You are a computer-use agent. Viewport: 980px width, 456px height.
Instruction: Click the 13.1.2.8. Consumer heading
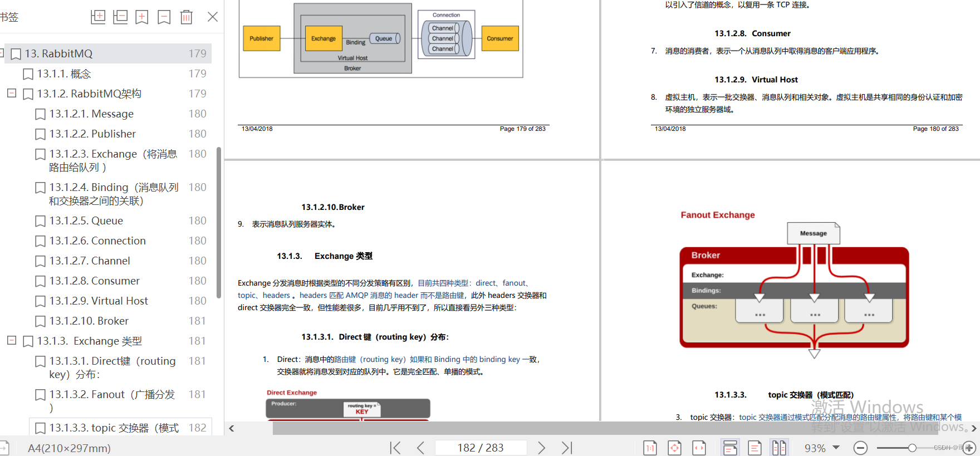point(752,33)
